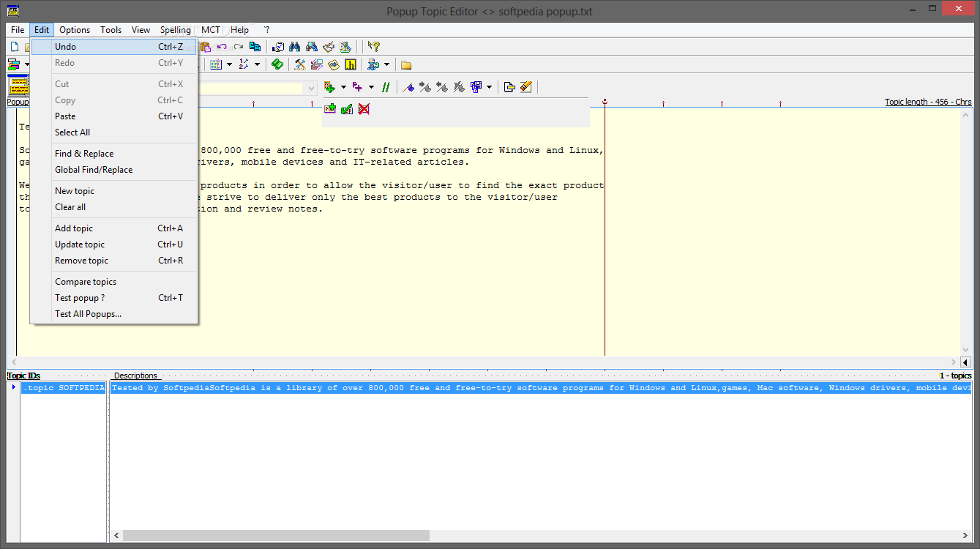Click the brush toolbar icon after the binoculars
This screenshot has height=549, width=980.
pos(329,47)
